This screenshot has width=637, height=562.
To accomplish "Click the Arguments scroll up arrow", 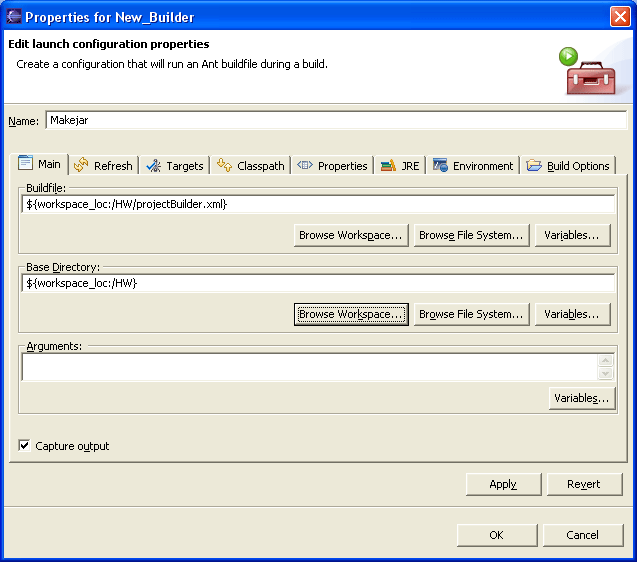I will (x=605, y=360).
